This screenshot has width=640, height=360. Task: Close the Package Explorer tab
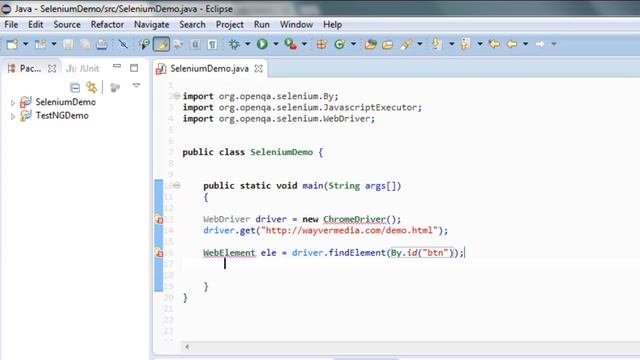[52, 69]
